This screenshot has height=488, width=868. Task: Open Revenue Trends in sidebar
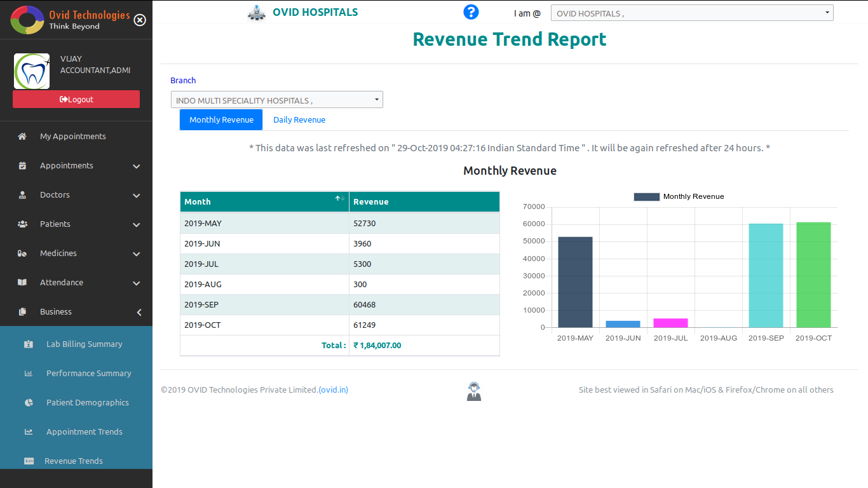click(x=73, y=461)
